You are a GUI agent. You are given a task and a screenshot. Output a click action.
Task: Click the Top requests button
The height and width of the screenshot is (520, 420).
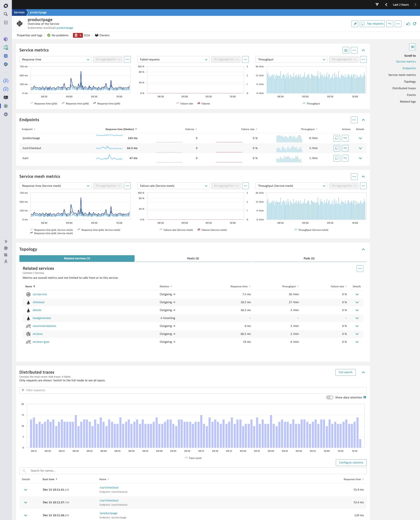pos(372,24)
